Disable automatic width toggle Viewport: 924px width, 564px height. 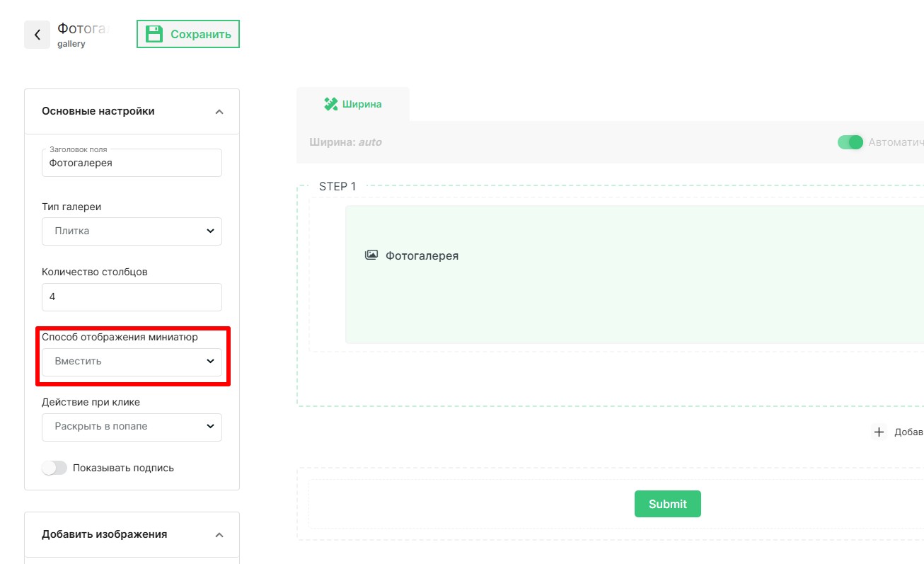coord(850,142)
